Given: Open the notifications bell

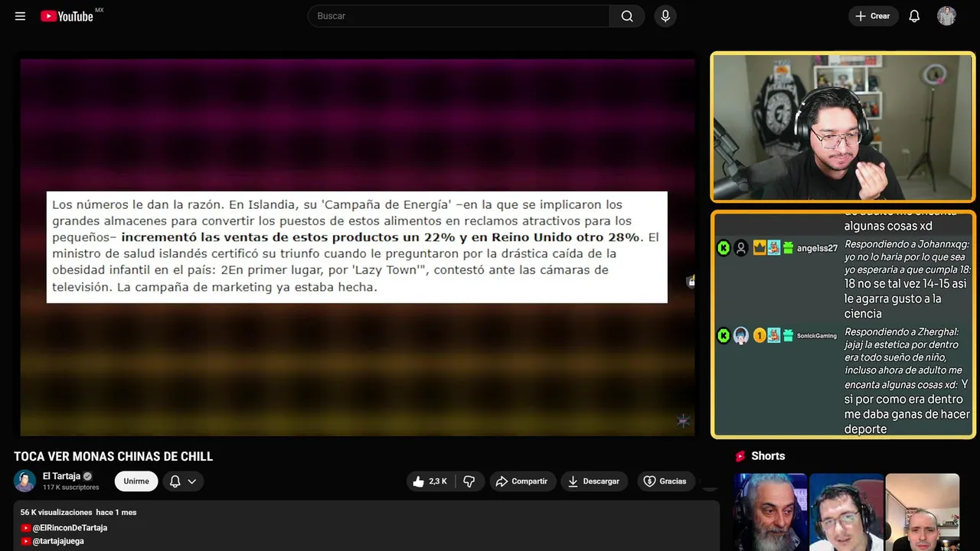Looking at the screenshot, I should point(914,16).
